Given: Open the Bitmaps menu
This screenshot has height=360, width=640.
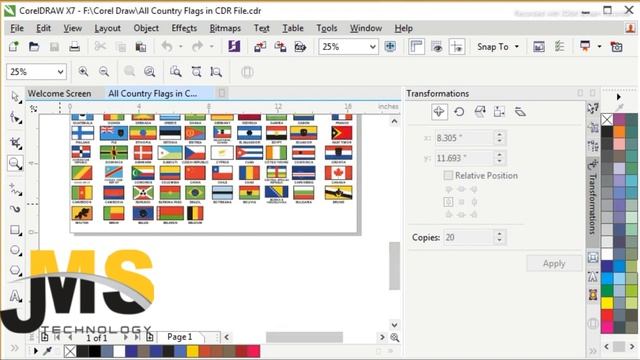Looking at the screenshot, I should pos(225,28).
